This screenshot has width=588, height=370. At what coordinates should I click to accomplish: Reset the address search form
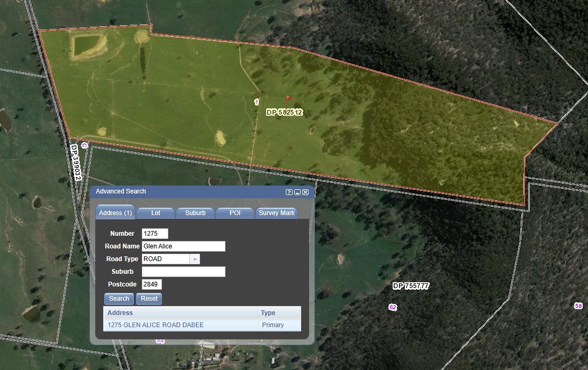tap(149, 299)
